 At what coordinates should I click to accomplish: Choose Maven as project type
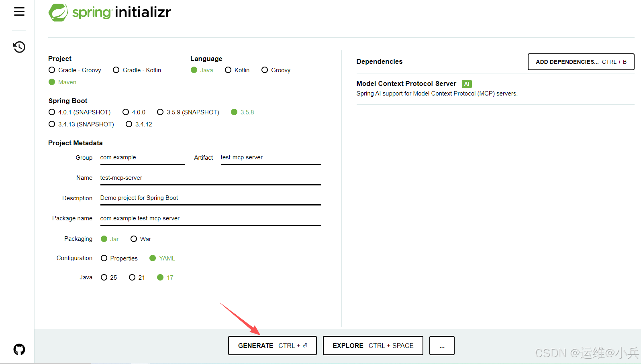[x=63, y=82]
